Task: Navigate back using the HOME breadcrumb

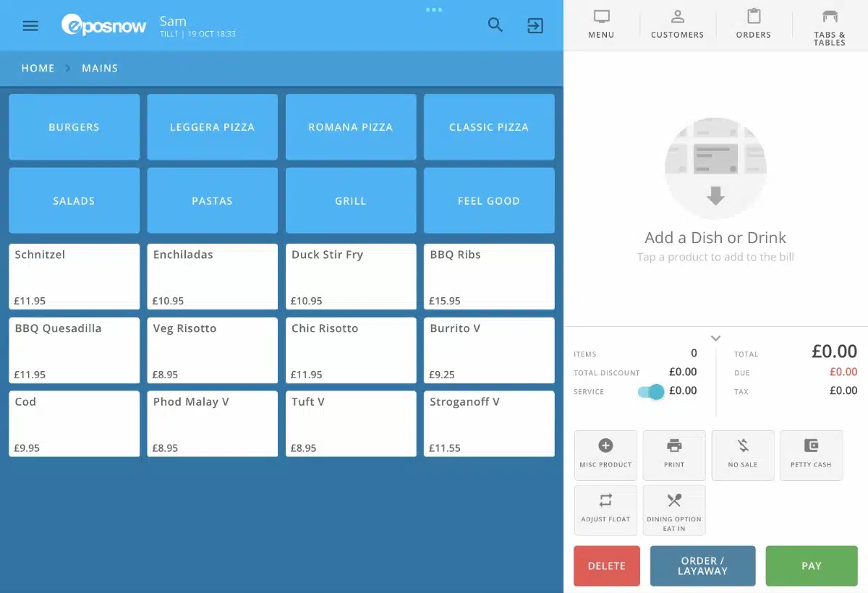Action: (38, 68)
